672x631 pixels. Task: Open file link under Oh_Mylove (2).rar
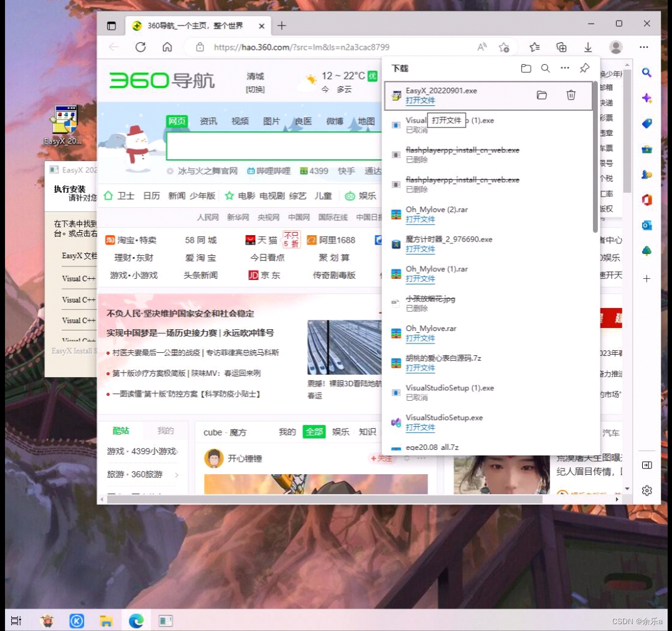[x=420, y=219]
